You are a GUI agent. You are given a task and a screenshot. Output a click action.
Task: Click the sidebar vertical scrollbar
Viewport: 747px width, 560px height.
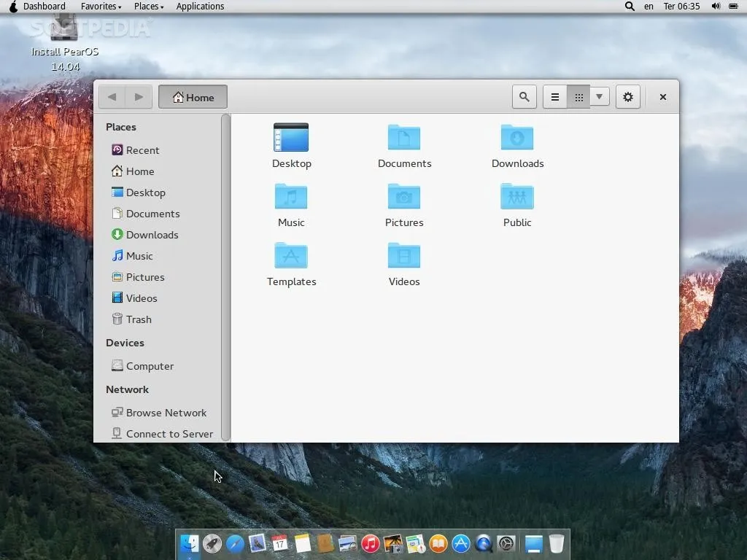tap(225, 277)
